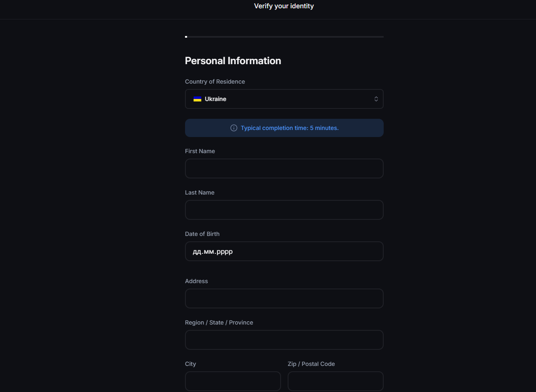Click the "Country of Residence" label
Screen dimensions: 536x392
click(x=215, y=82)
